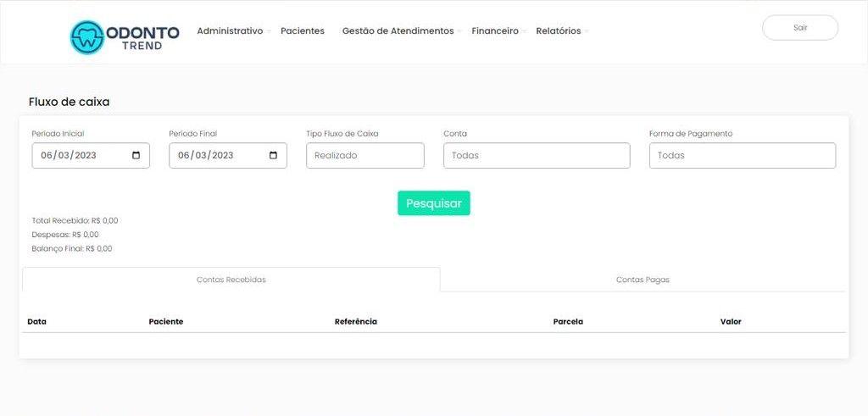The width and height of the screenshot is (868, 416).
Task: Open calendar picker for Período Inicial
Action: click(x=136, y=156)
